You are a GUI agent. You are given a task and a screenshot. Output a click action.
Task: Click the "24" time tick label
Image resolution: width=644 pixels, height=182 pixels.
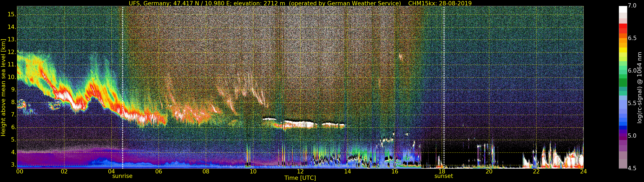click(x=583, y=172)
